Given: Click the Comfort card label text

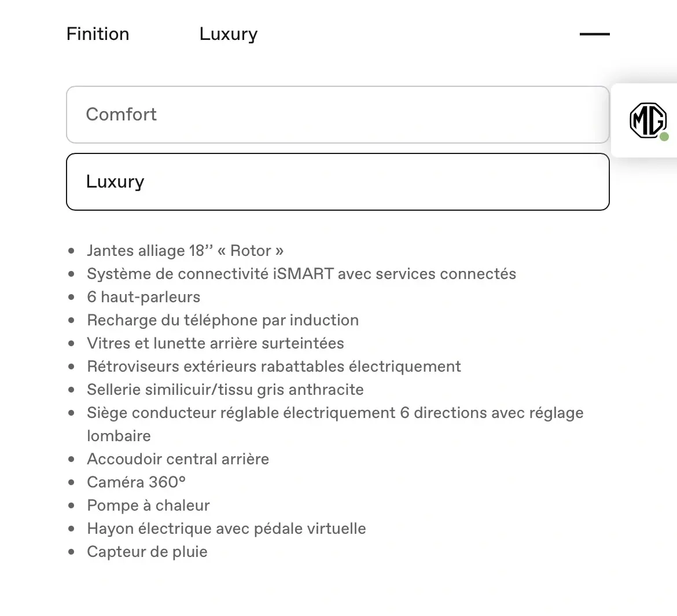Looking at the screenshot, I should 122,115.
